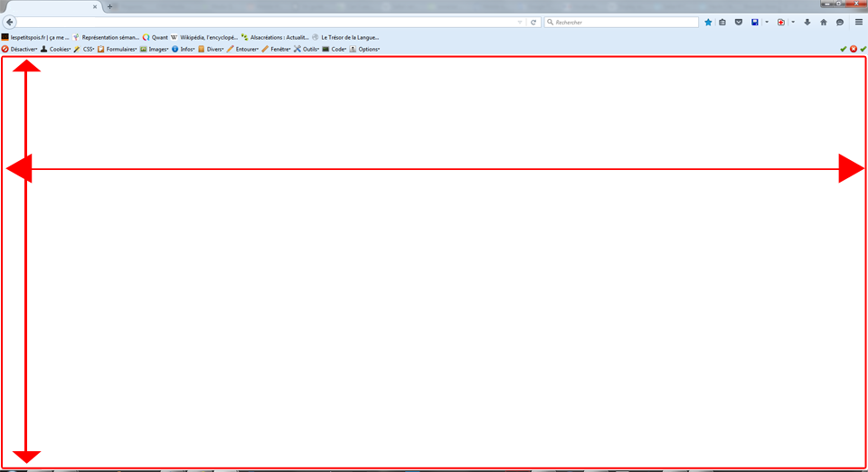Open the downloads panel arrow icon
The width and height of the screenshot is (868, 472).
[x=807, y=22]
